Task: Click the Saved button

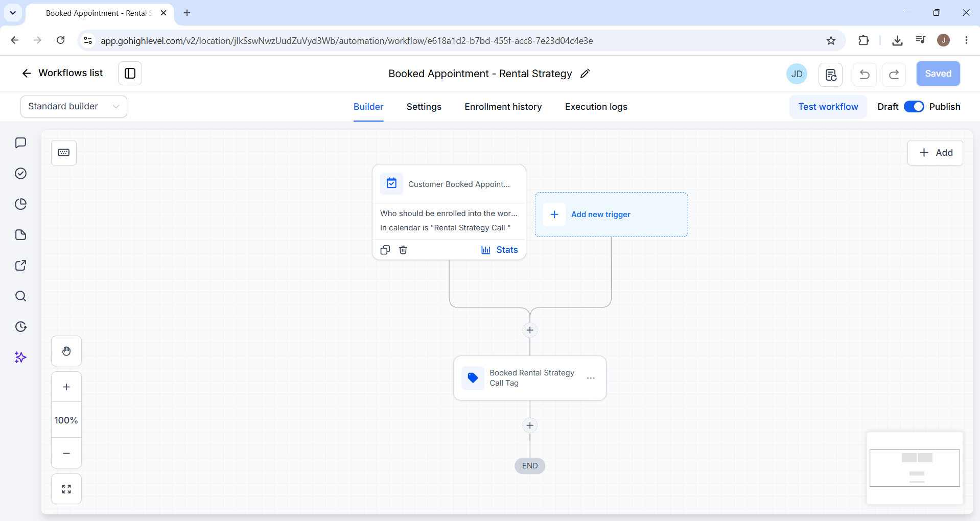Action: click(938, 74)
